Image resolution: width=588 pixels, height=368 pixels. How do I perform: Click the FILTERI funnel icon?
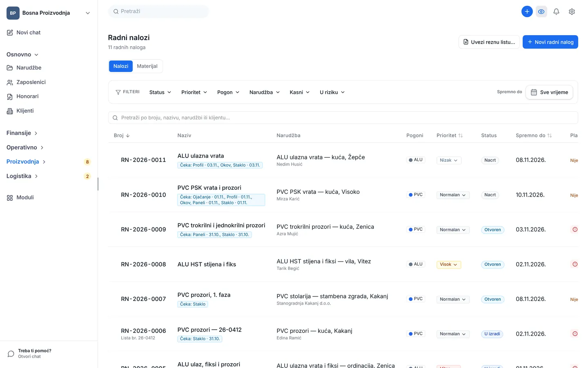click(118, 92)
